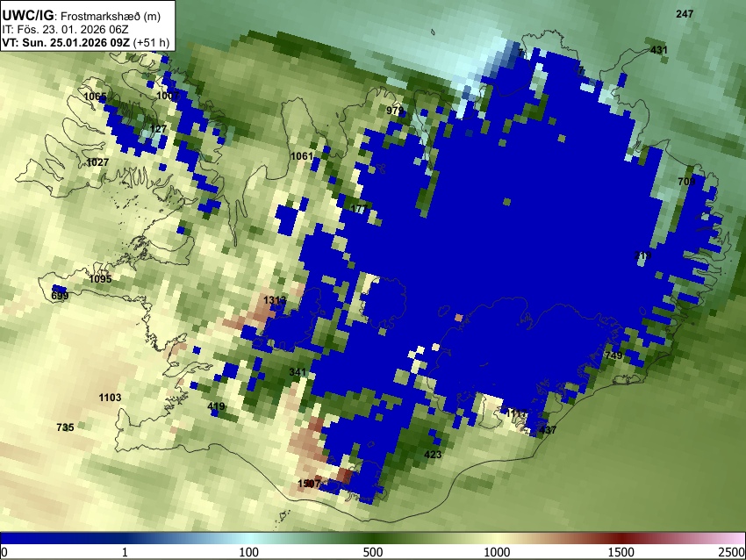Select the '1007' height value
Screen dimensions: 746x560
(168, 96)
